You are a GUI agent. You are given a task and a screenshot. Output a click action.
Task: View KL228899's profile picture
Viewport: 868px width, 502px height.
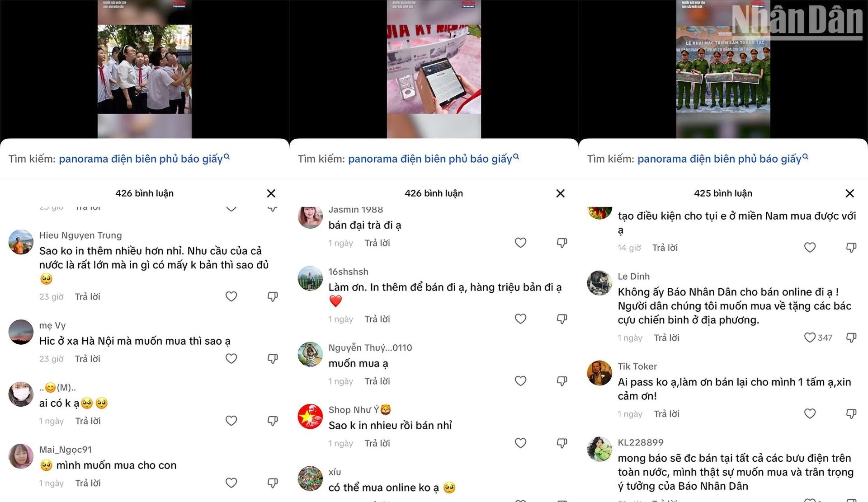tap(599, 449)
